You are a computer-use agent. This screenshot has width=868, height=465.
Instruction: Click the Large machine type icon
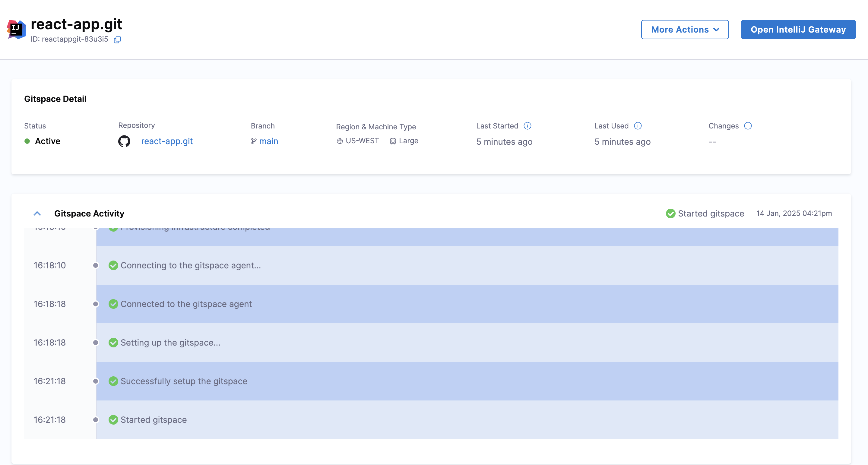(393, 141)
